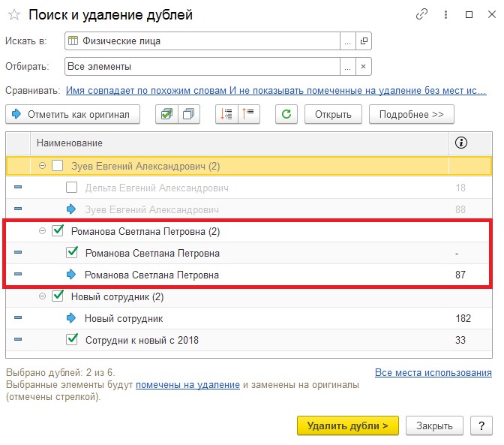Click Удалить дубли button

(x=347, y=425)
